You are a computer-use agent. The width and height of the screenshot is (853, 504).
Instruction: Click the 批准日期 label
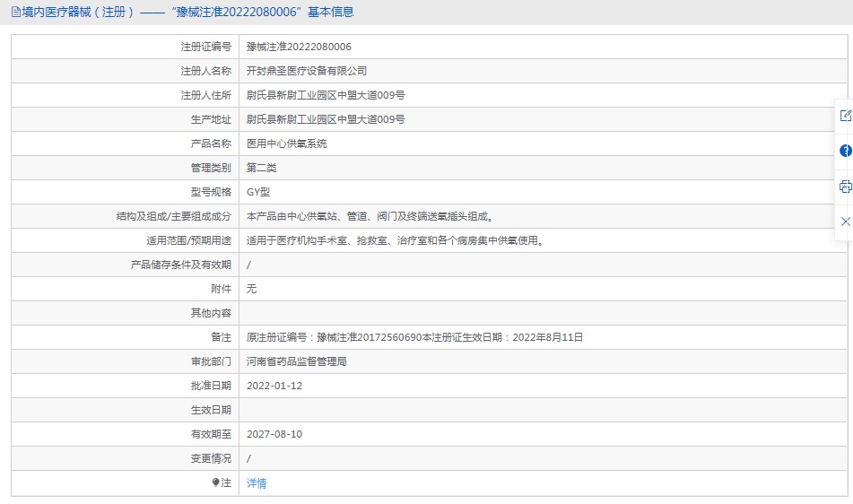[211, 386]
